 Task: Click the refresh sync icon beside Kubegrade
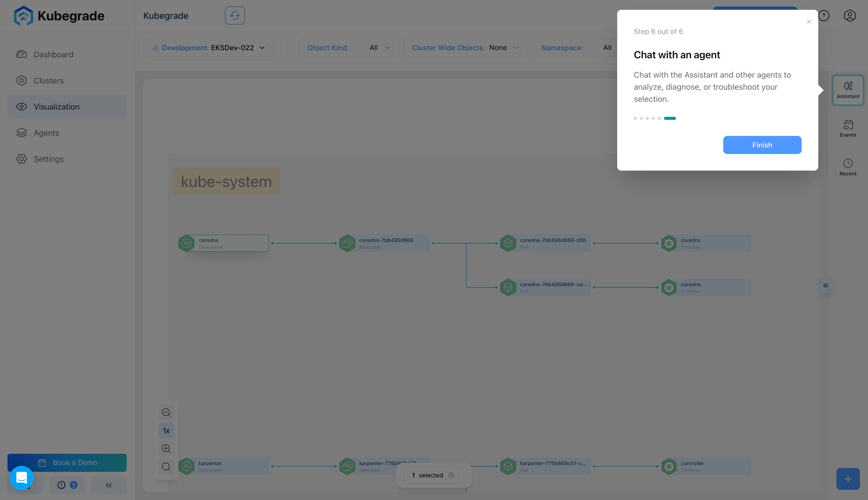(235, 16)
